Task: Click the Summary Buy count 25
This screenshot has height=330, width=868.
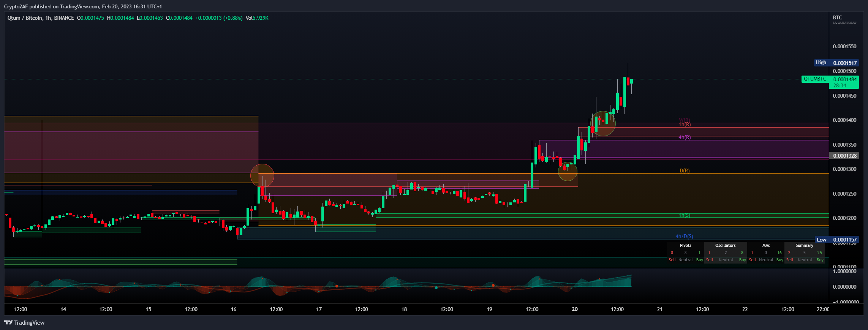Action: click(x=819, y=253)
